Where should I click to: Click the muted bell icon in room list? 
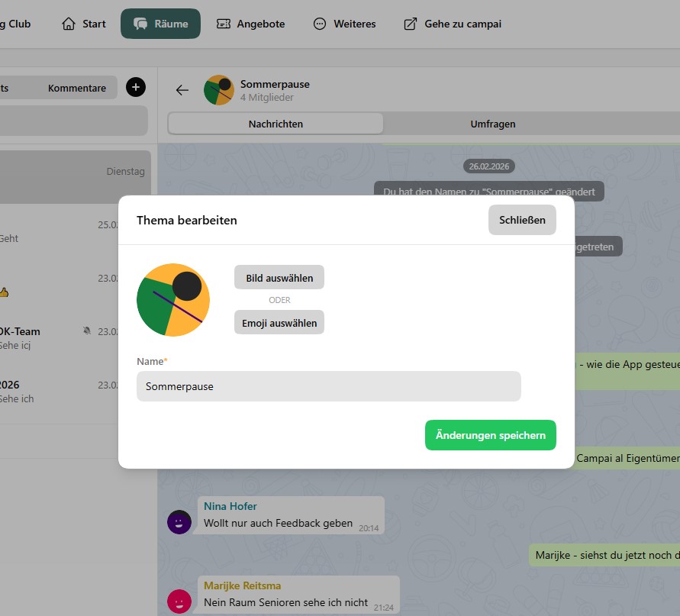coord(87,331)
